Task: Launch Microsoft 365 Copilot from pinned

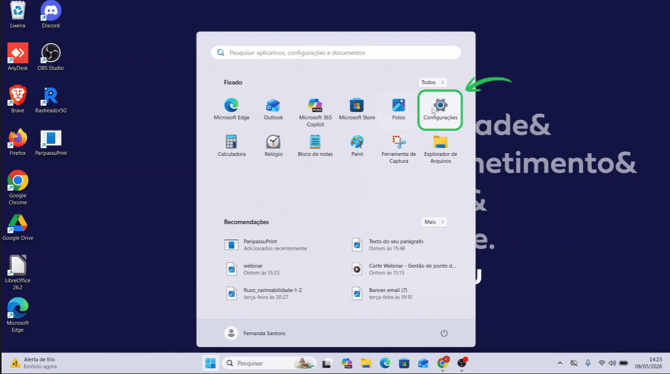Action: (315, 112)
